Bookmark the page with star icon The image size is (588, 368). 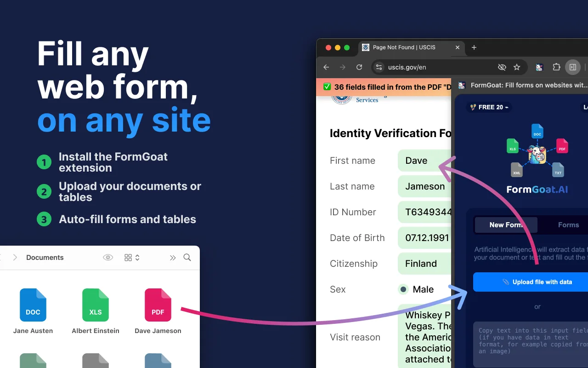click(x=517, y=67)
